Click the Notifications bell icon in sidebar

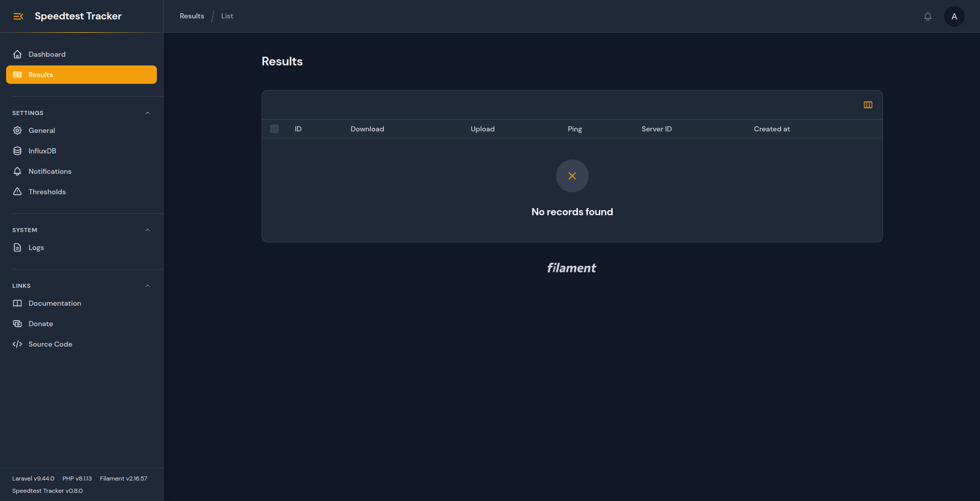click(17, 171)
